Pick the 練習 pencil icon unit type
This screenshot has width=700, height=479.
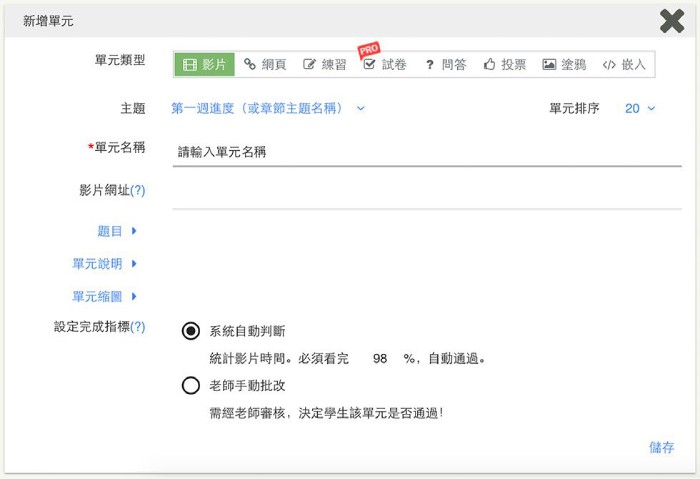tap(325, 64)
